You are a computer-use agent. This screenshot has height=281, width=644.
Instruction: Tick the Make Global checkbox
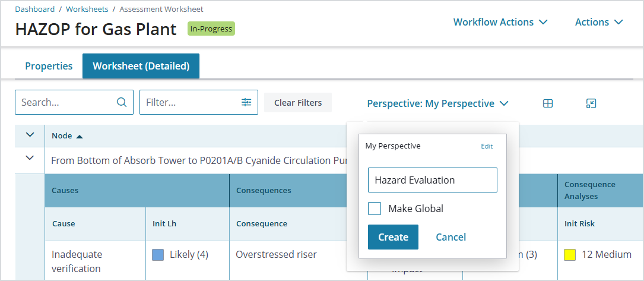click(x=375, y=209)
